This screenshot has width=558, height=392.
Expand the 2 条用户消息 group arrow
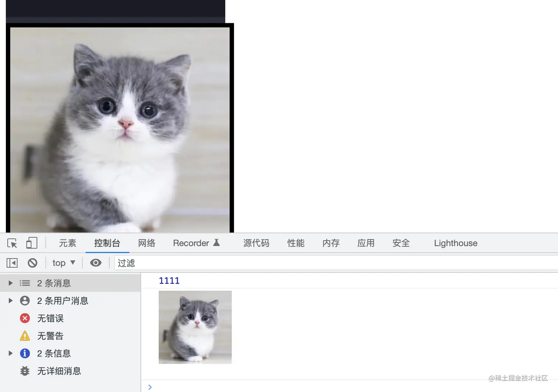coord(10,300)
